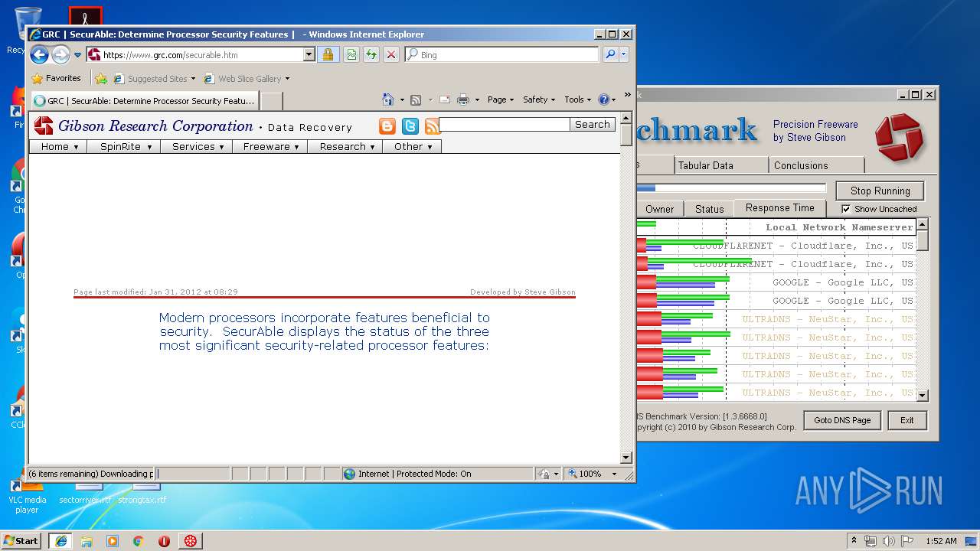Go back in Internet Explorer

click(x=39, y=54)
